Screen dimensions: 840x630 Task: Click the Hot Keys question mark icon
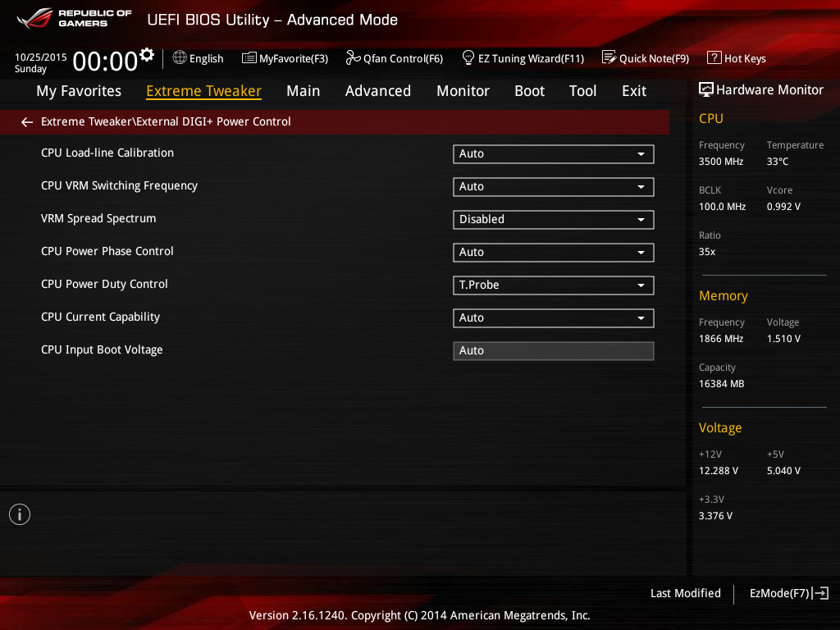(x=714, y=57)
